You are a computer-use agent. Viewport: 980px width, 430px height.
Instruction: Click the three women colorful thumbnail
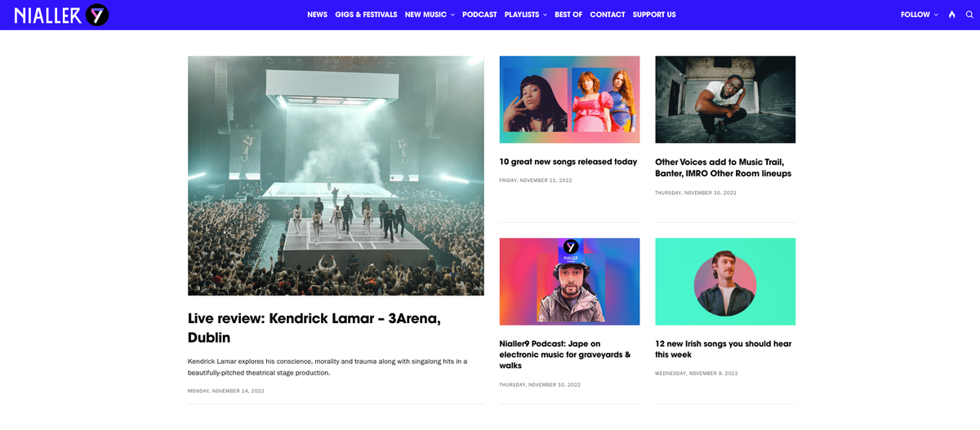click(569, 100)
